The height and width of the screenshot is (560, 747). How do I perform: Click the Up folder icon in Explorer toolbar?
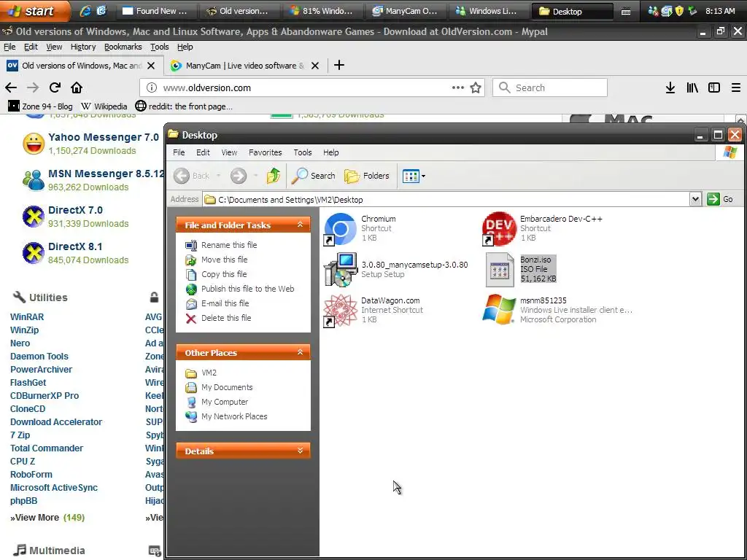[274, 176]
